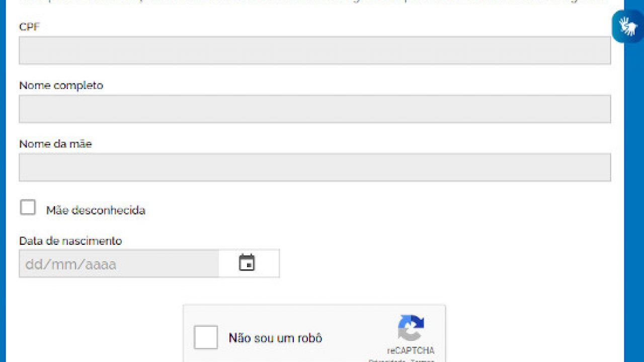Screen dimensions: 644x362
Task: Focus the dd/mm/aaaa date input
Action: pos(119,263)
